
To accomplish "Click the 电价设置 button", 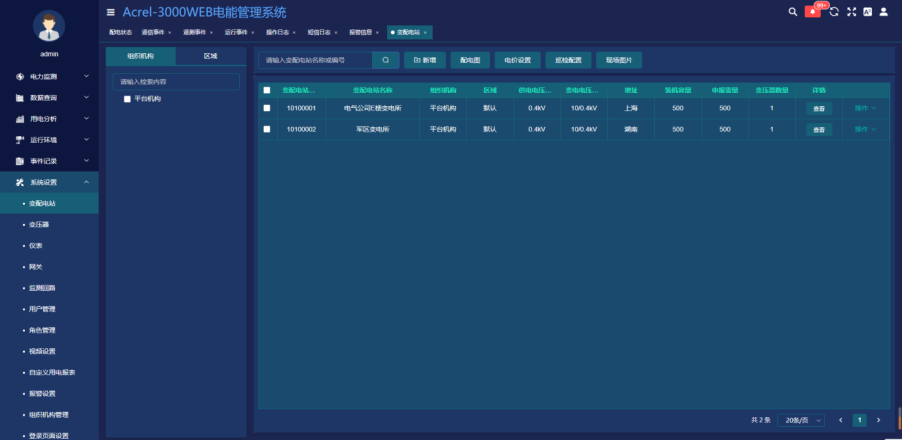I will 517,60.
